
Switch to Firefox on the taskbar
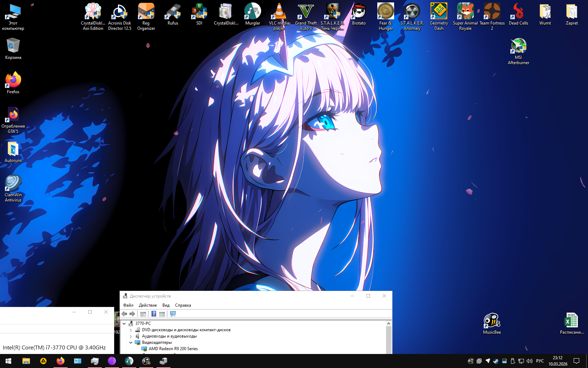[x=60, y=361]
